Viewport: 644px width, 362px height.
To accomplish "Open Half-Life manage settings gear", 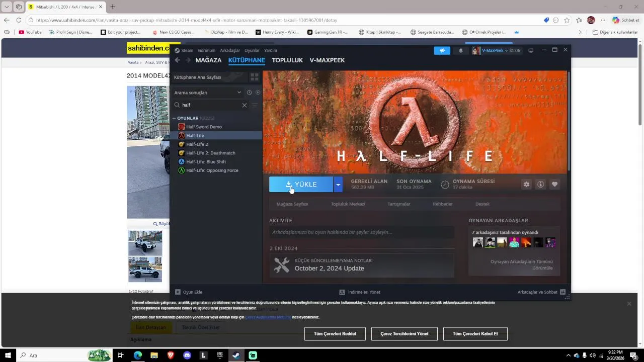I will [526, 185].
